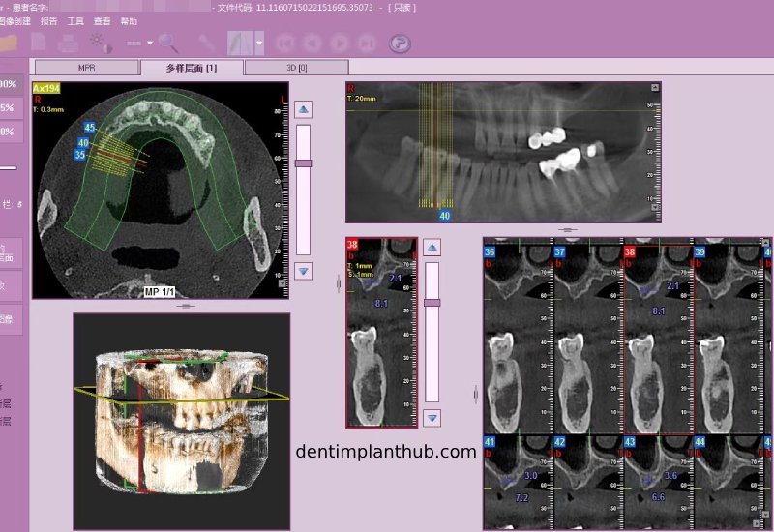Select cross-section thumbnail 43
Screen dimensions: 774x532
tap(659, 482)
